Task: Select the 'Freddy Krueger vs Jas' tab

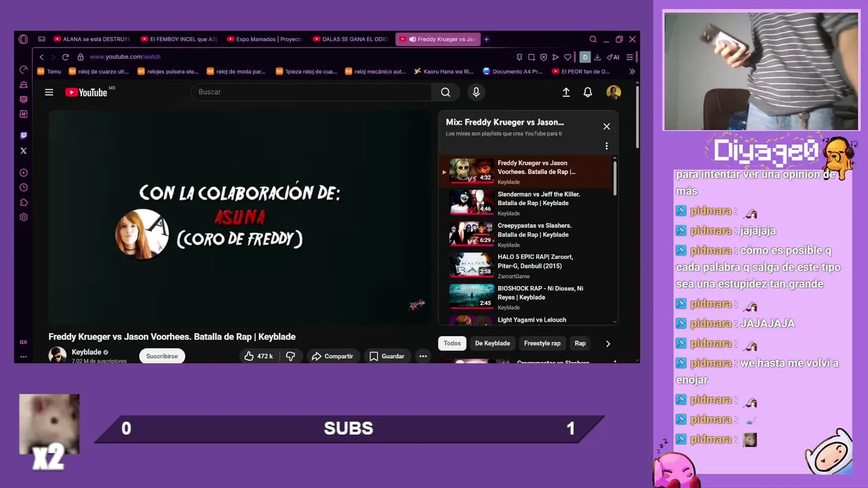Action: tap(437, 39)
